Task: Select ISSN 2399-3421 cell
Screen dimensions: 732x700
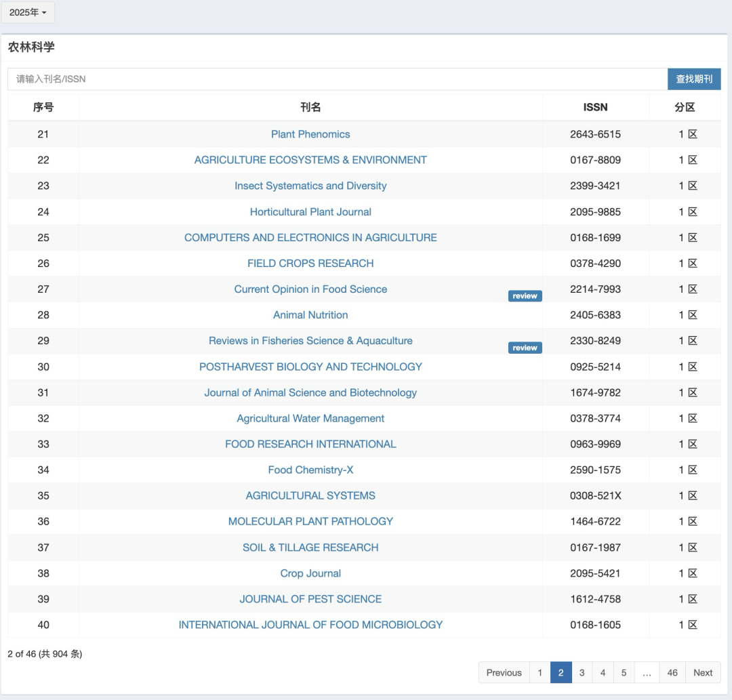Action: [595, 186]
